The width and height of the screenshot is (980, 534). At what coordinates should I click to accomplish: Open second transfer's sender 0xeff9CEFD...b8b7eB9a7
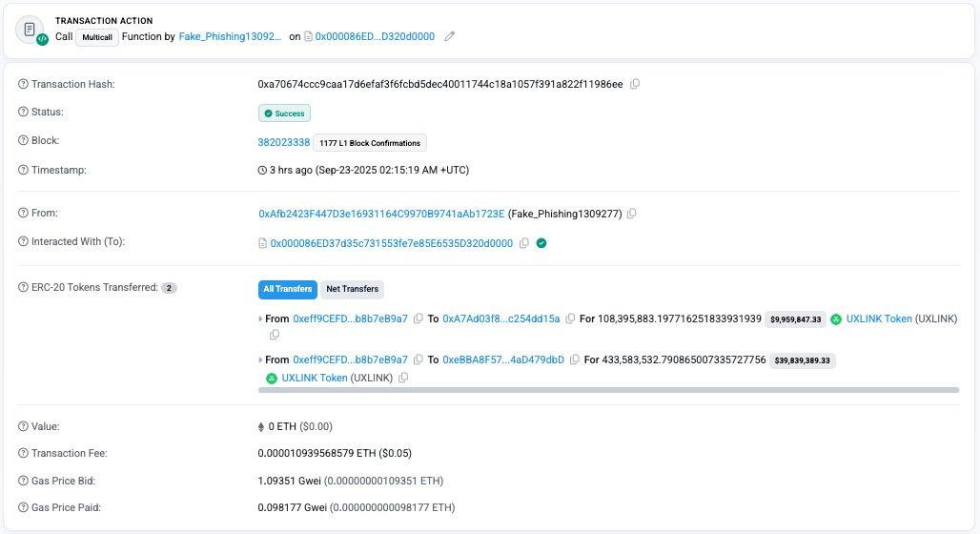[x=350, y=360]
